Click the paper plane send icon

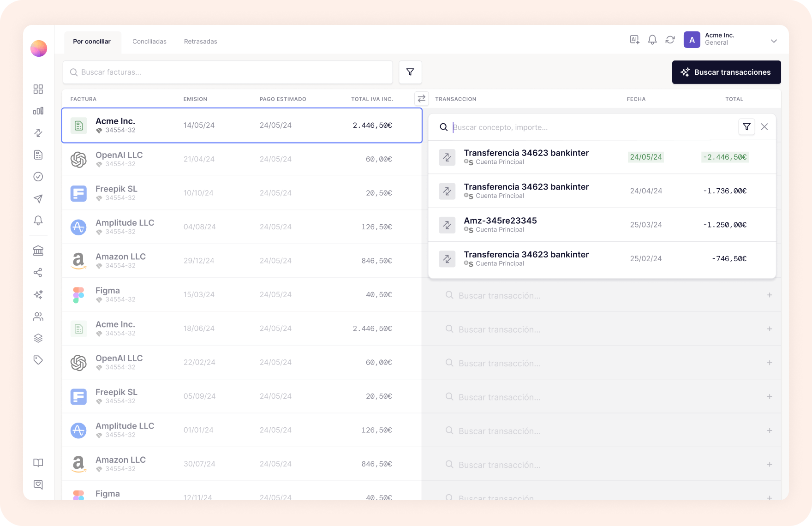click(x=38, y=198)
